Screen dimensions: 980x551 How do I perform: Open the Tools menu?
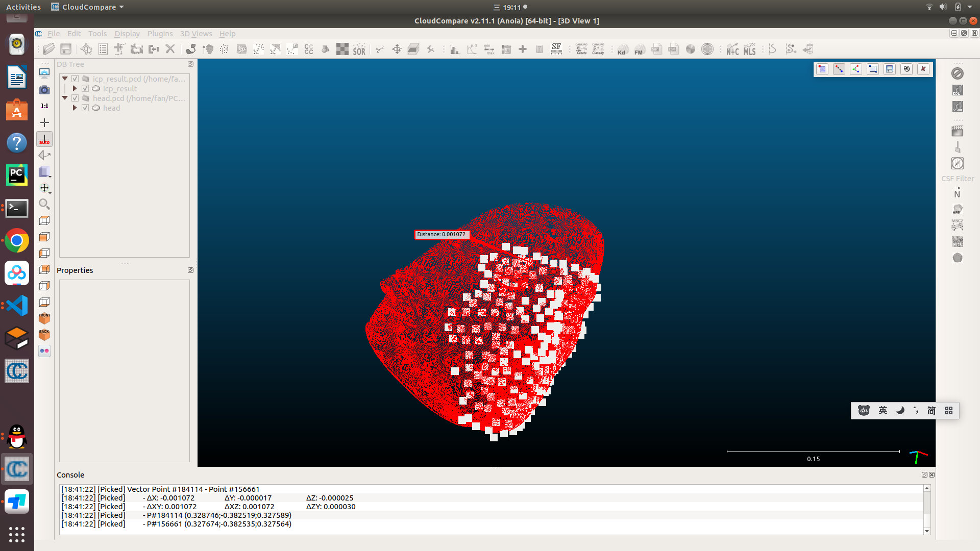97,34
